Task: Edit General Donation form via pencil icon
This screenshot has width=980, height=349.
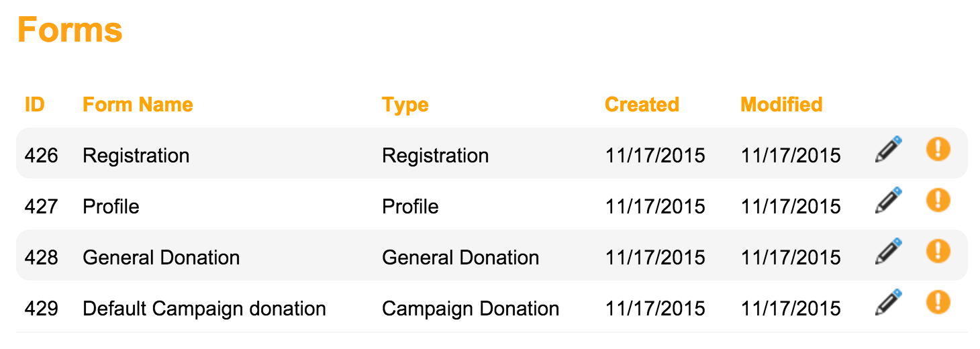Action: 888,252
